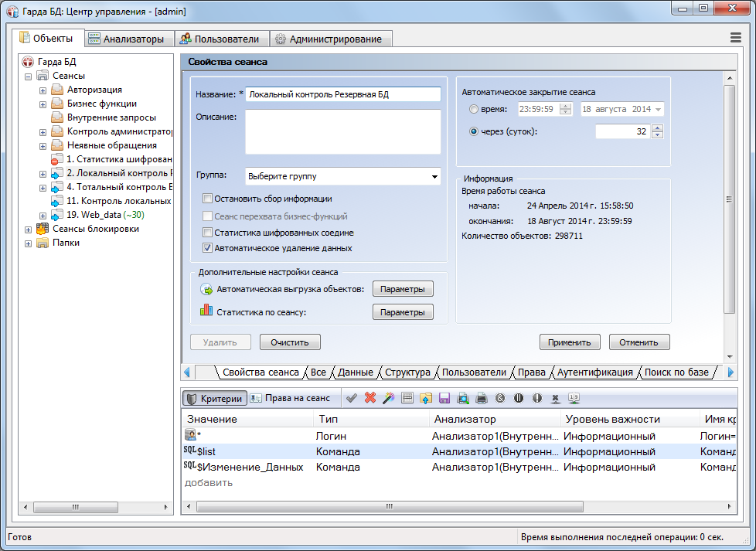The height and width of the screenshot is (551, 756).
Task: Click the Описание text area
Action: point(342,131)
